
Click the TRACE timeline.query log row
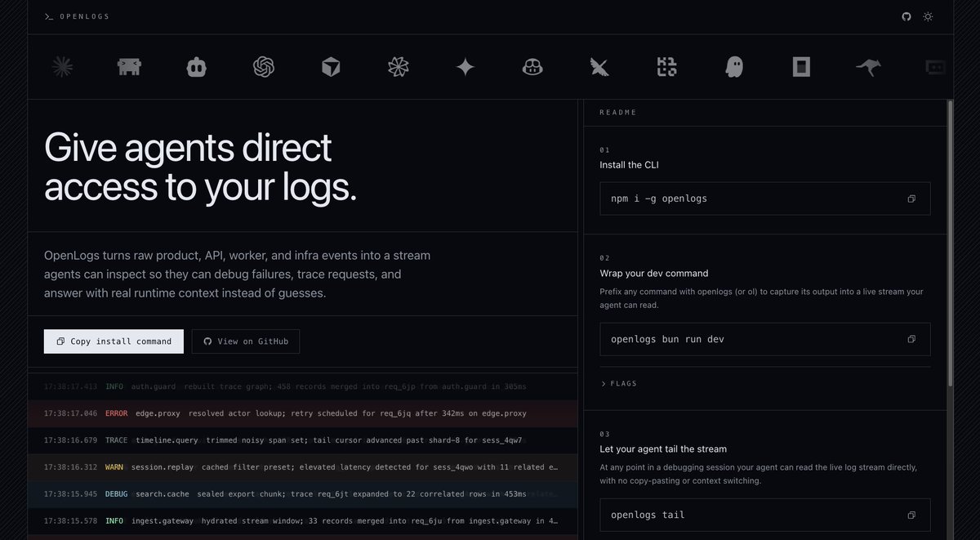coord(302,440)
